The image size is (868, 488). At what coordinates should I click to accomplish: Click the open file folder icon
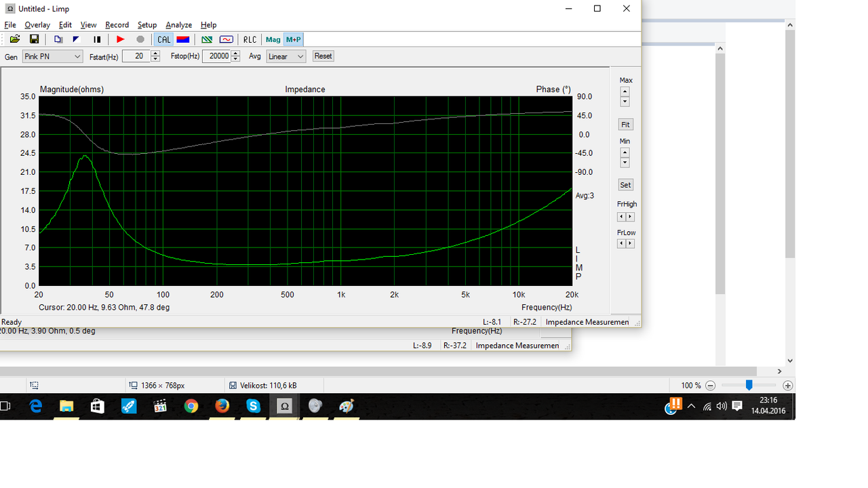pyautogui.click(x=15, y=39)
